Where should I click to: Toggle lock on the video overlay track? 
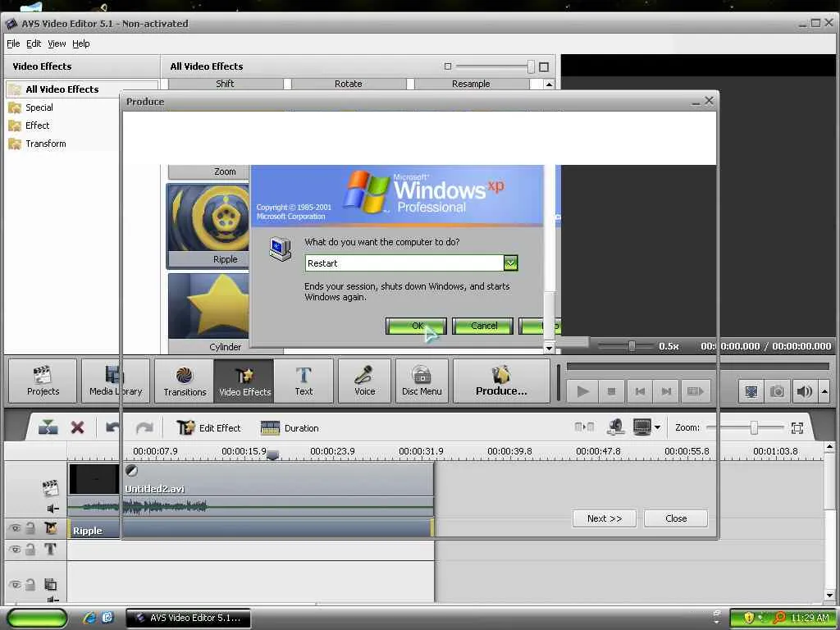[30, 584]
